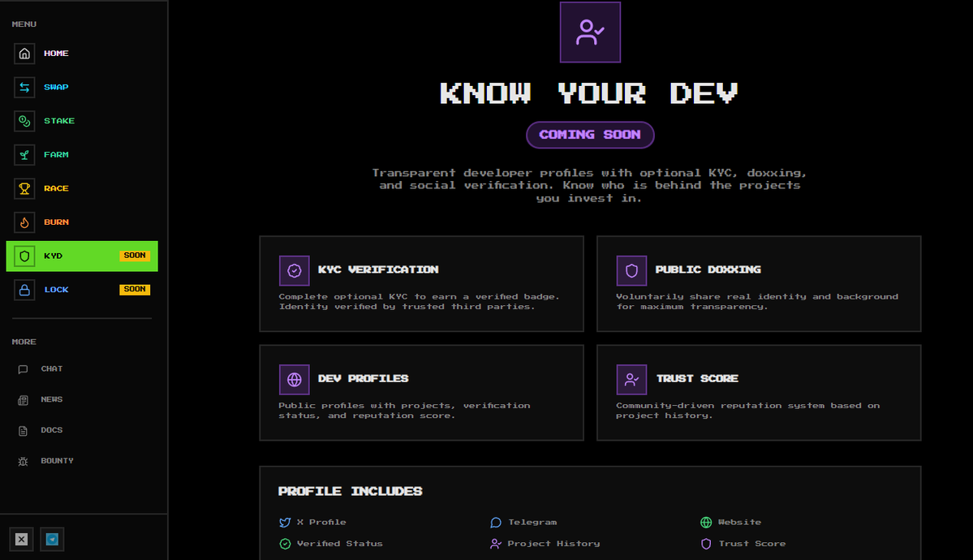This screenshot has height=560, width=973.
Task: Click the Farm sprout icon
Action: [24, 154]
